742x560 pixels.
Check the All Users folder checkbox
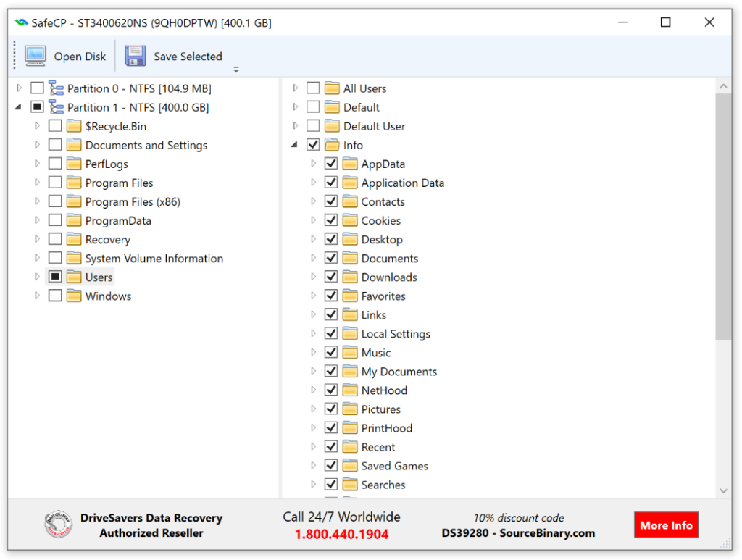[313, 88]
